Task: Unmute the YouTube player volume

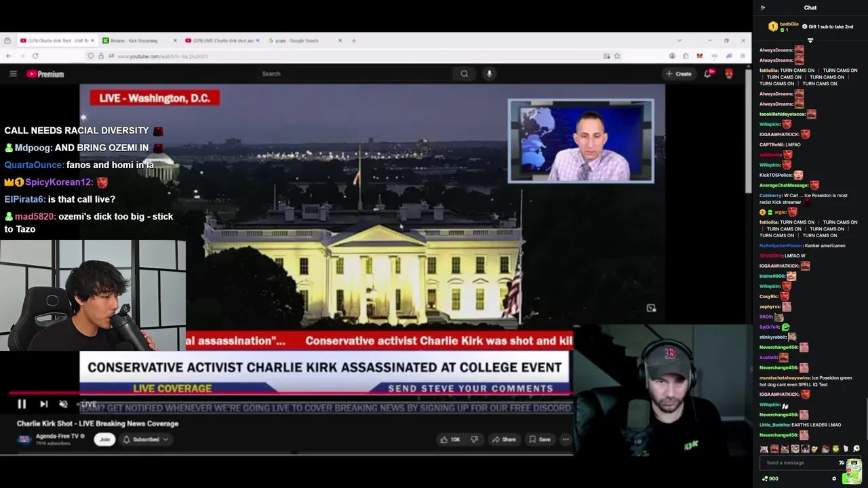Action: point(64,404)
